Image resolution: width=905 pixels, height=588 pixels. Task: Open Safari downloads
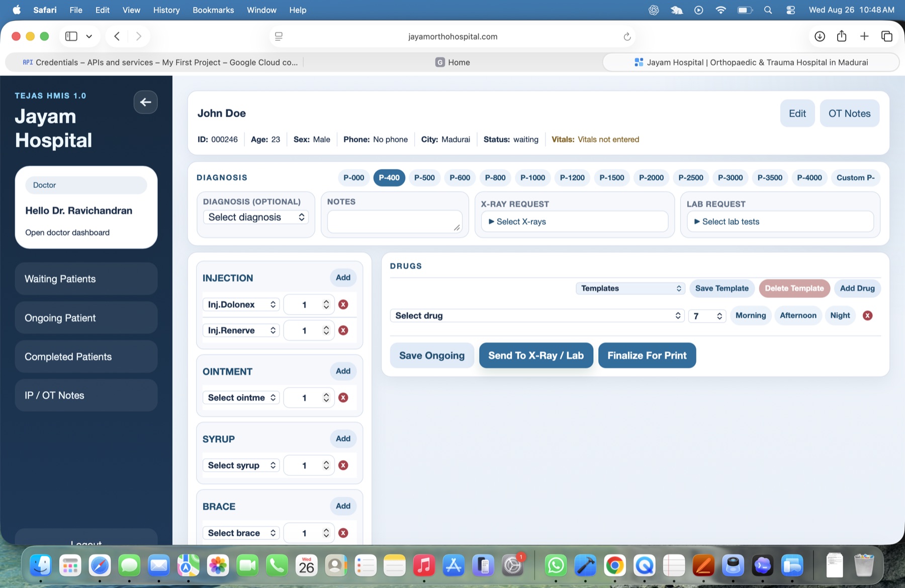click(820, 36)
